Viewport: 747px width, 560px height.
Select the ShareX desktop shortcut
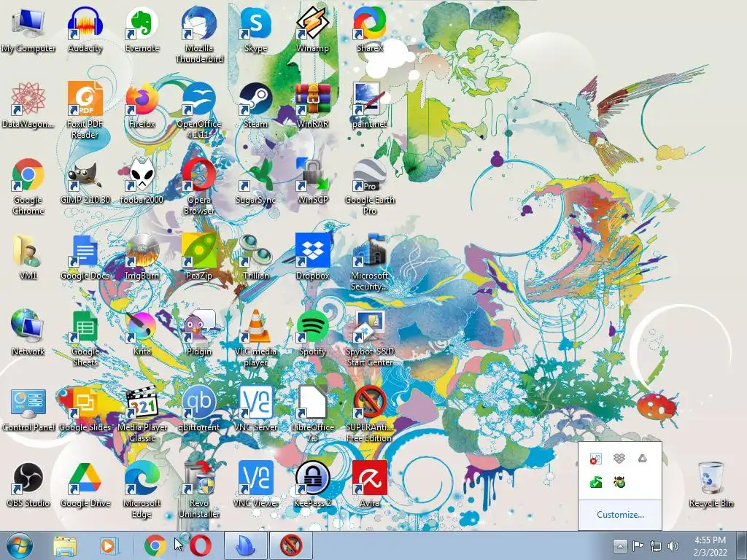[x=370, y=29]
